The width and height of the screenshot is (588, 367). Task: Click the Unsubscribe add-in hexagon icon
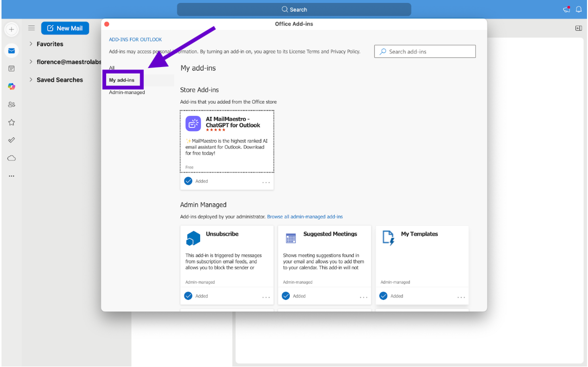tap(193, 238)
